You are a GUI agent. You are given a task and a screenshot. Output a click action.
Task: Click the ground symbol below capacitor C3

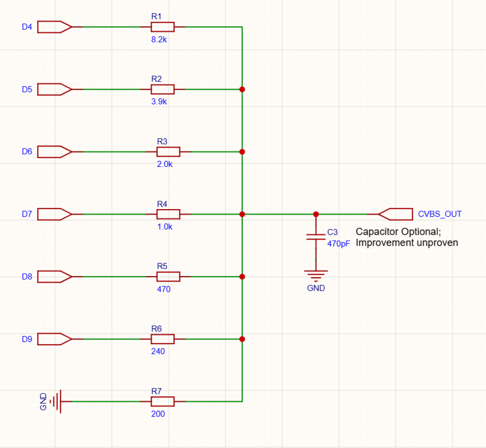pos(316,276)
